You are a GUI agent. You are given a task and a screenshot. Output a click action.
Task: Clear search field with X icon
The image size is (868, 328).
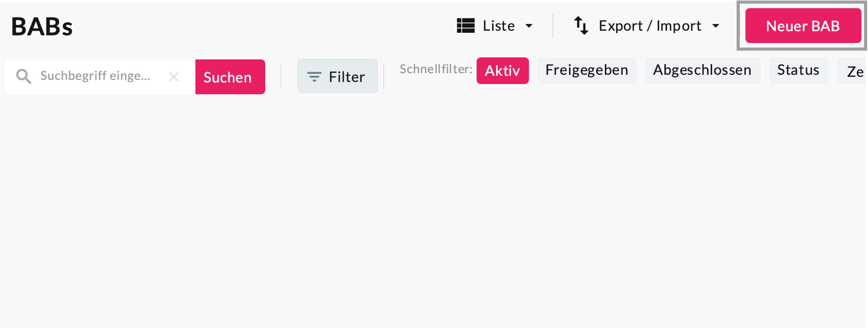click(x=174, y=77)
